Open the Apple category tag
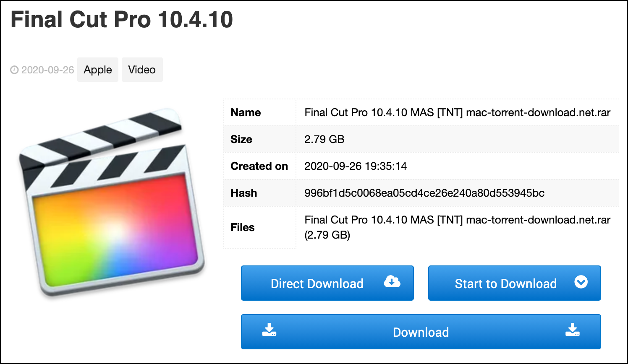 pyautogui.click(x=98, y=70)
